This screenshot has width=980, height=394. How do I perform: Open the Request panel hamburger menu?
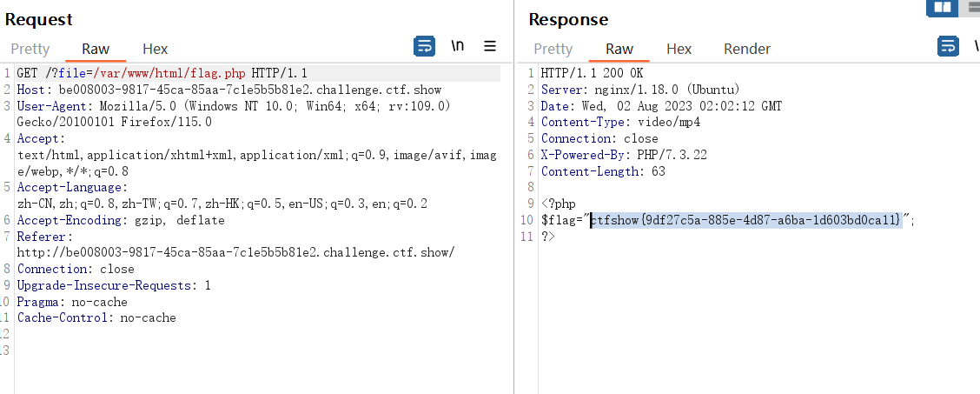[490, 46]
